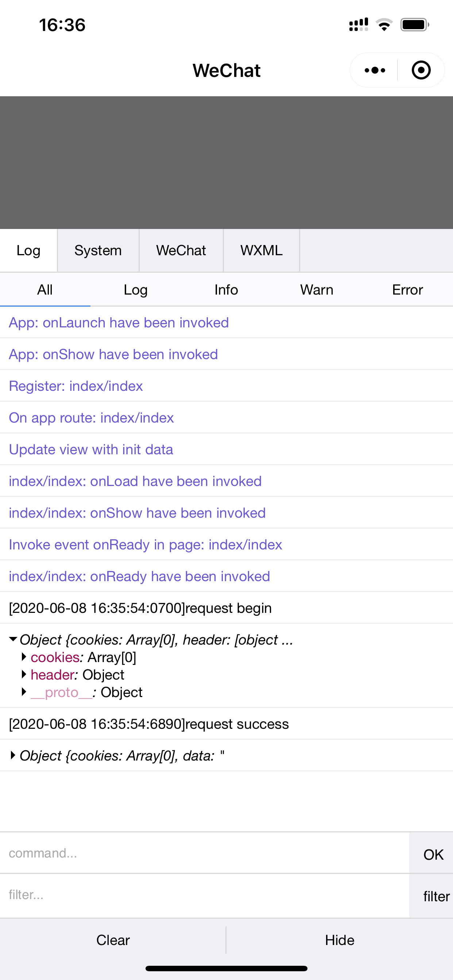Tap OK to run the command

coord(431,853)
